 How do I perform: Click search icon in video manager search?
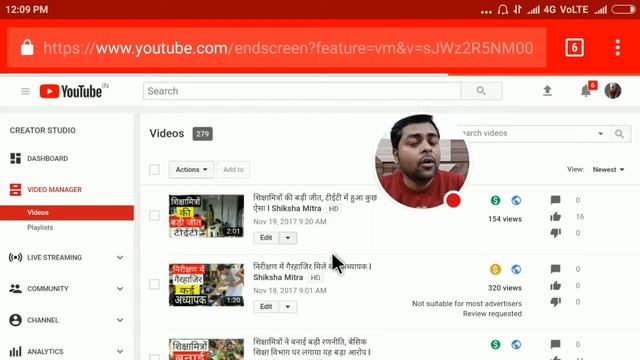620,133
